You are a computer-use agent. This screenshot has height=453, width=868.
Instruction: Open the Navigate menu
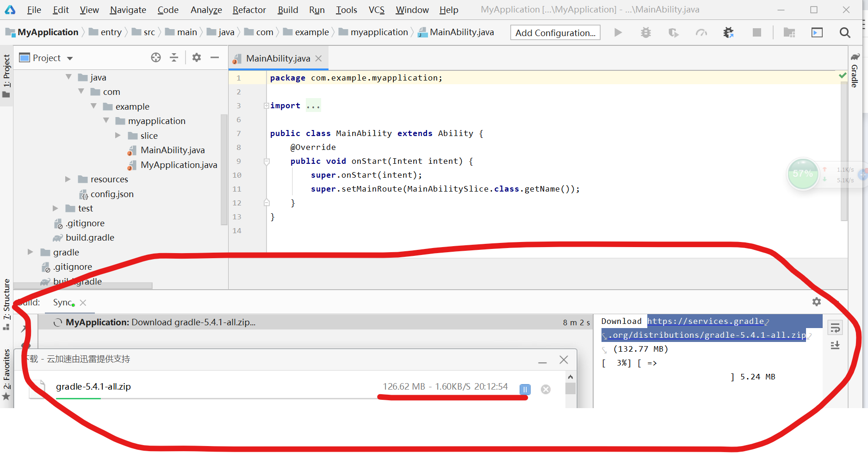(x=128, y=10)
